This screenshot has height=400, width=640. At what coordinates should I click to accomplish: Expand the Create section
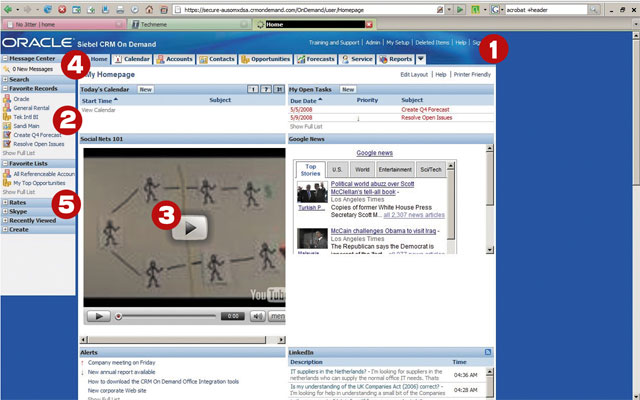pyautogui.click(x=5, y=229)
